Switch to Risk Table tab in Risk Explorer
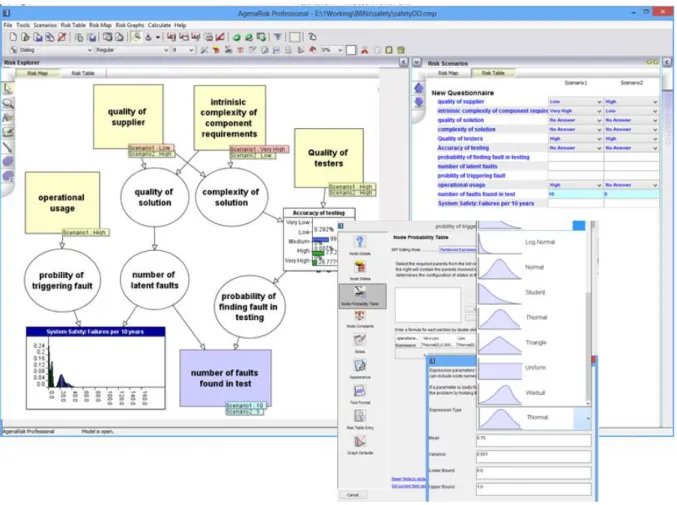This screenshot has height=505, width=677. pos(82,73)
